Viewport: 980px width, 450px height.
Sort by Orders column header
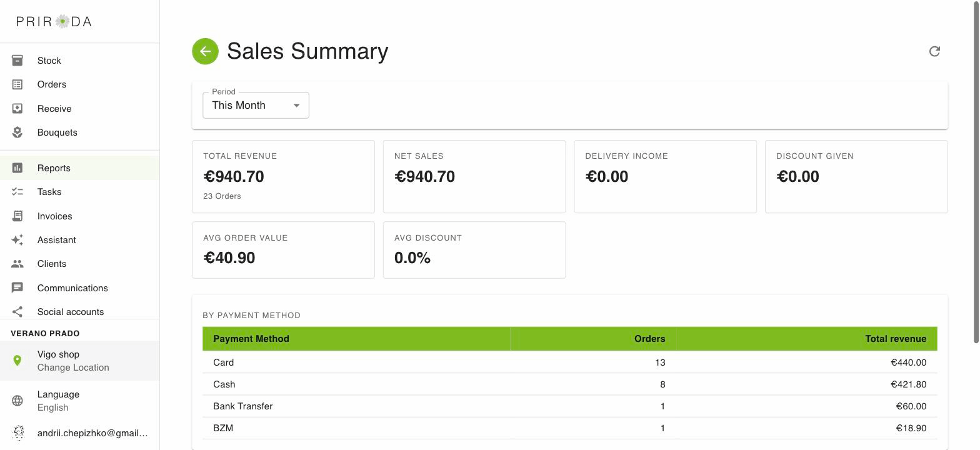click(x=593, y=339)
